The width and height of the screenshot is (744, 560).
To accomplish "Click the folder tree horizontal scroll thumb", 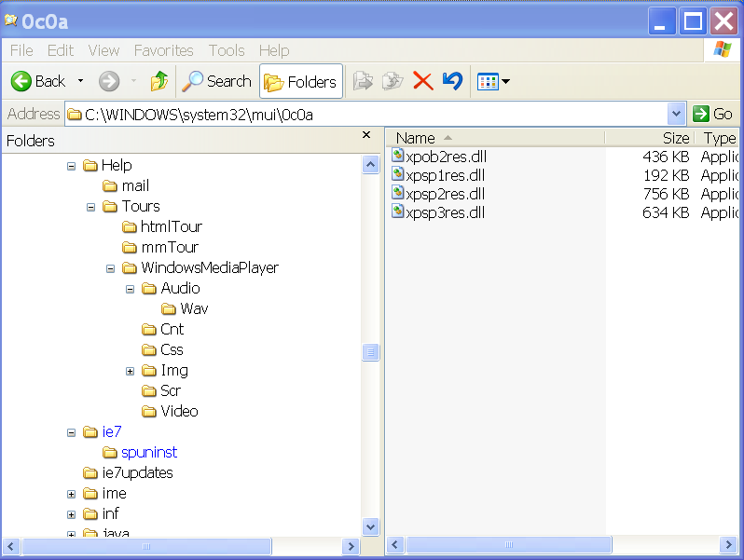I will [x=146, y=547].
